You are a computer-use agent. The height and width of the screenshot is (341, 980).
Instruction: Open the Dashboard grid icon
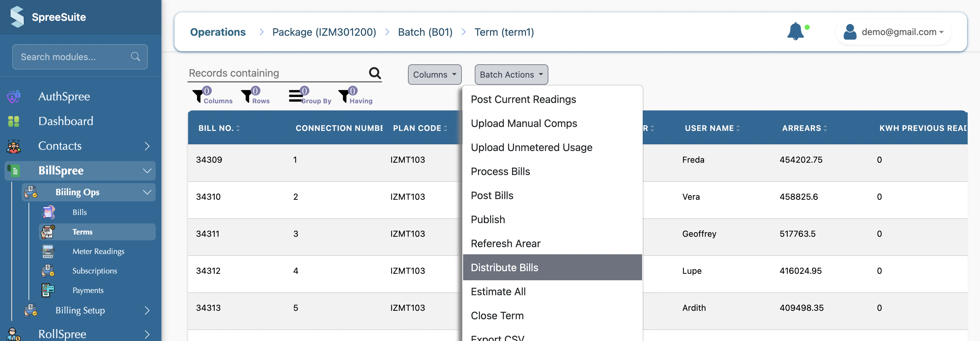[14, 121]
